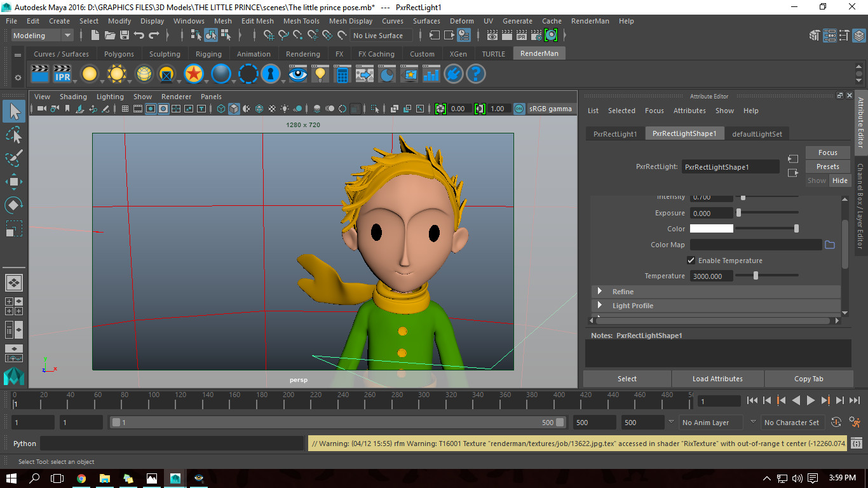Click the calculator-style grid shelf icon
The image size is (868, 488).
342,74
